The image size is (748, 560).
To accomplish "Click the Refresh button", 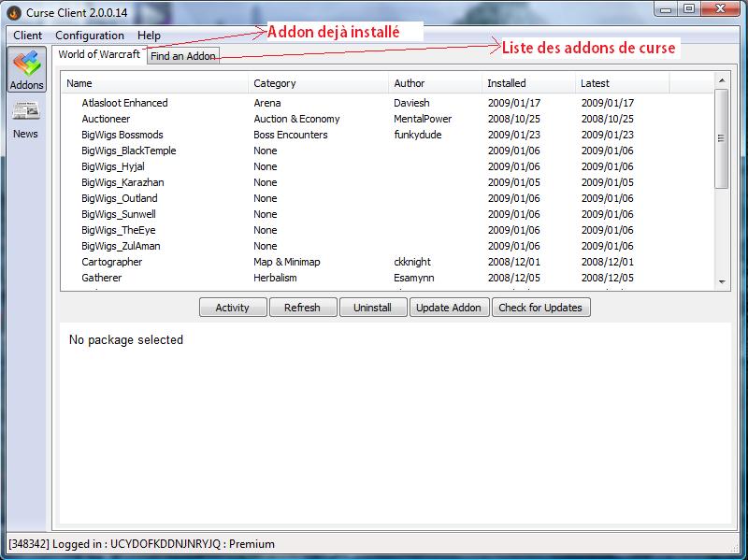I will tap(302, 308).
